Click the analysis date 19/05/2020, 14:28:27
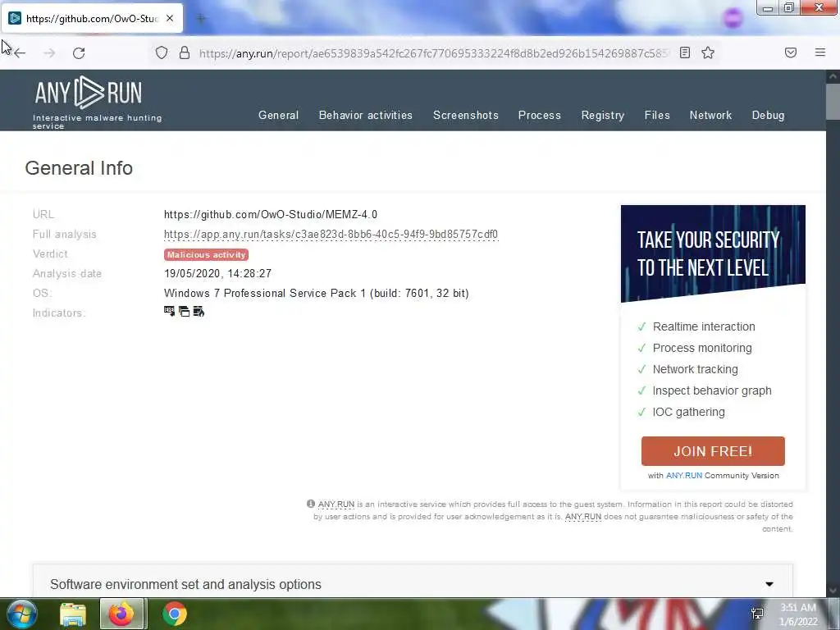Viewport: 840px width, 630px height. point(217,273)
